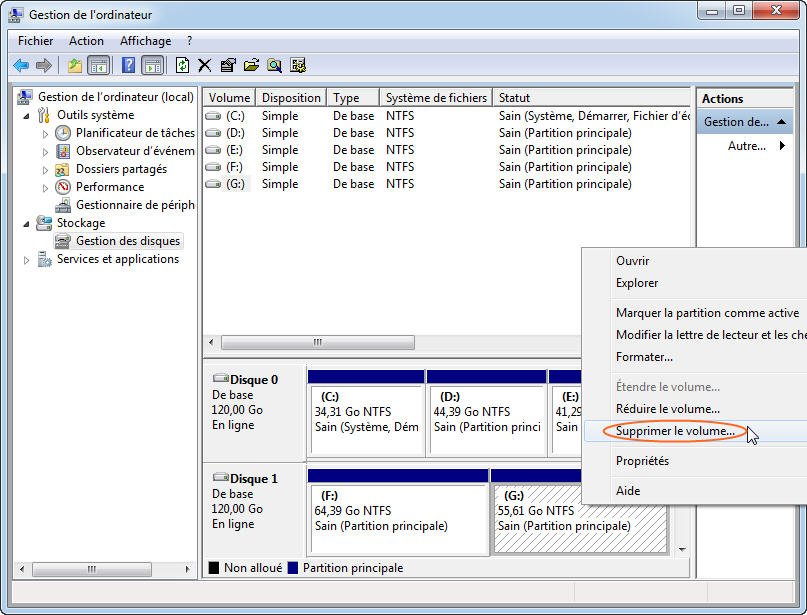Select the (F:) 64,39 Go partition block

(x=398, y=512)
